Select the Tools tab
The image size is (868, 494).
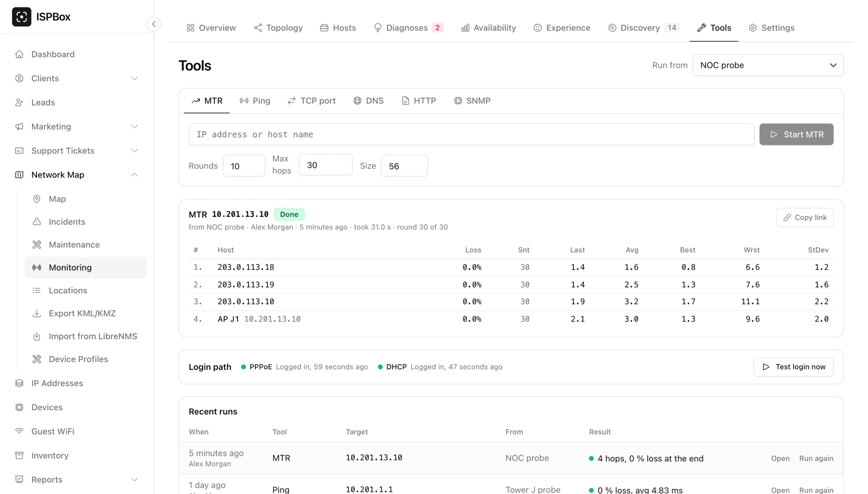point(714,28)
